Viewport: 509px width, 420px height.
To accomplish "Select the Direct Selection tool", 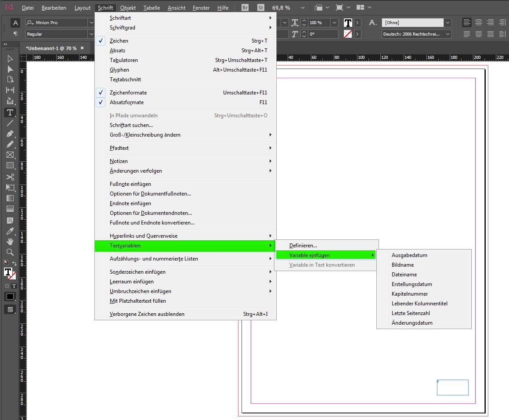I will pos(10,69).
